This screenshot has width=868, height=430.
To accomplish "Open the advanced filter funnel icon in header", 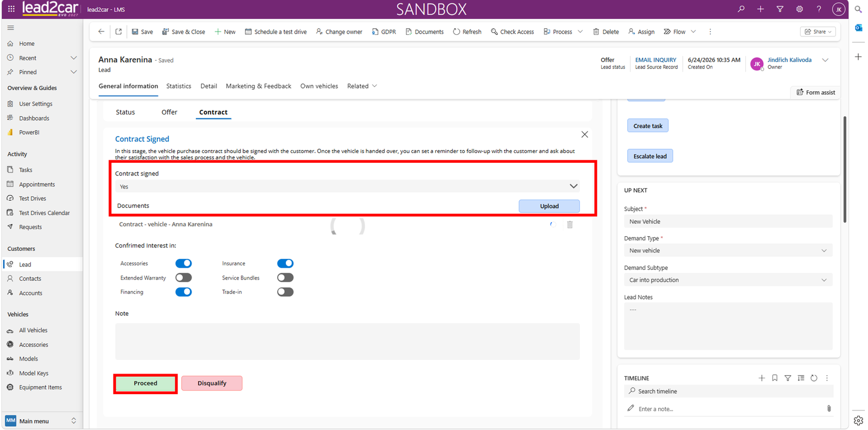I will [x=780, y=9].
